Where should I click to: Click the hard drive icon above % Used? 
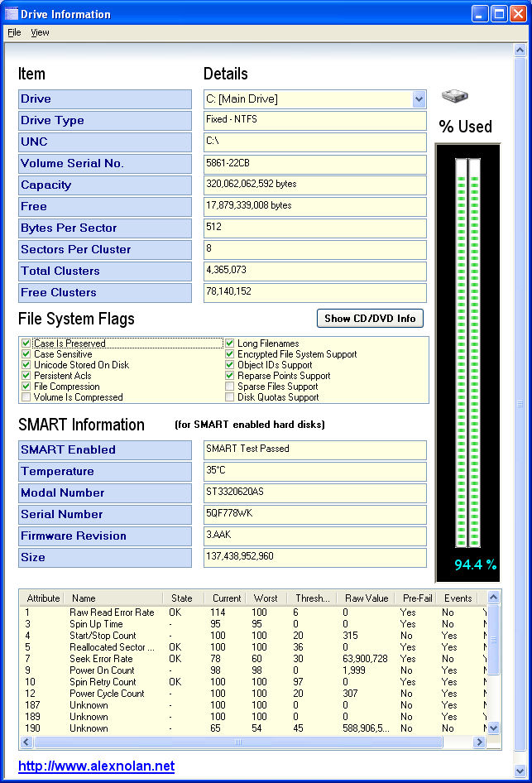click(455, 95)
